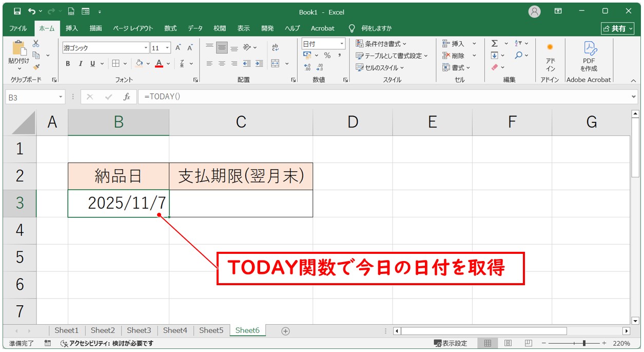The height and width of the screenshot is (352, 644).
Task: Toggle bold formatting with the B icon
Action: click(68, 63)
